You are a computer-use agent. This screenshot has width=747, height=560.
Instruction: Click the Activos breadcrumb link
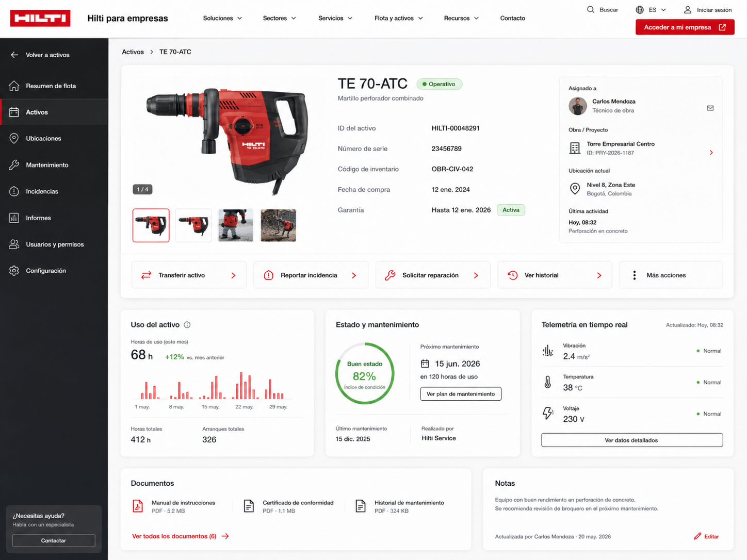[x=133, y=52]
